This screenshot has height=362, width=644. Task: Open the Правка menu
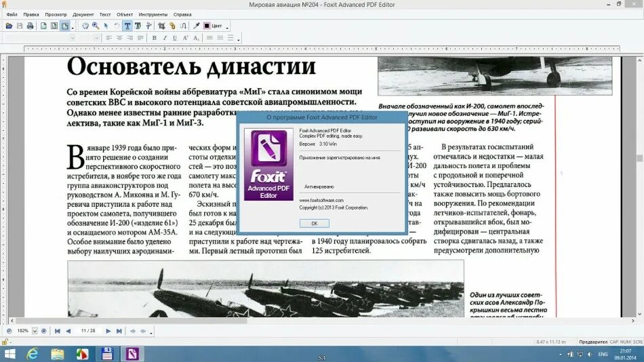click(x=31, y=14)
